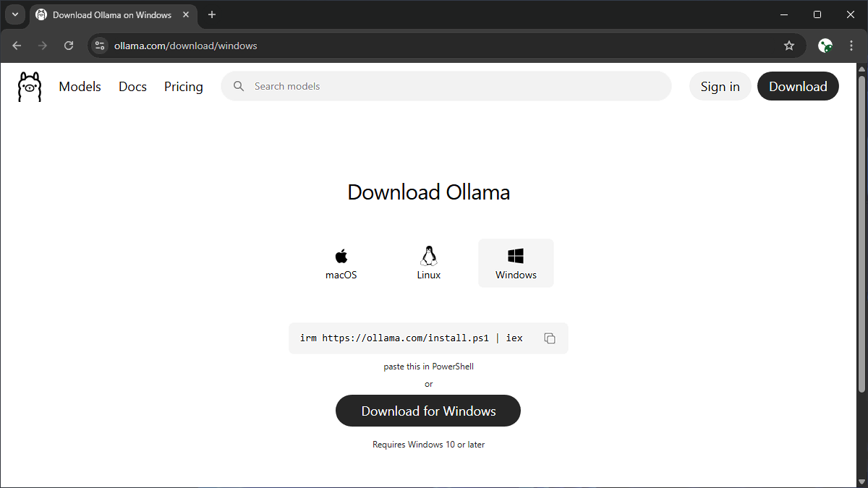
Task: Open the browser profile avatar
Action: pyautogui.click(x=825, y=46)
